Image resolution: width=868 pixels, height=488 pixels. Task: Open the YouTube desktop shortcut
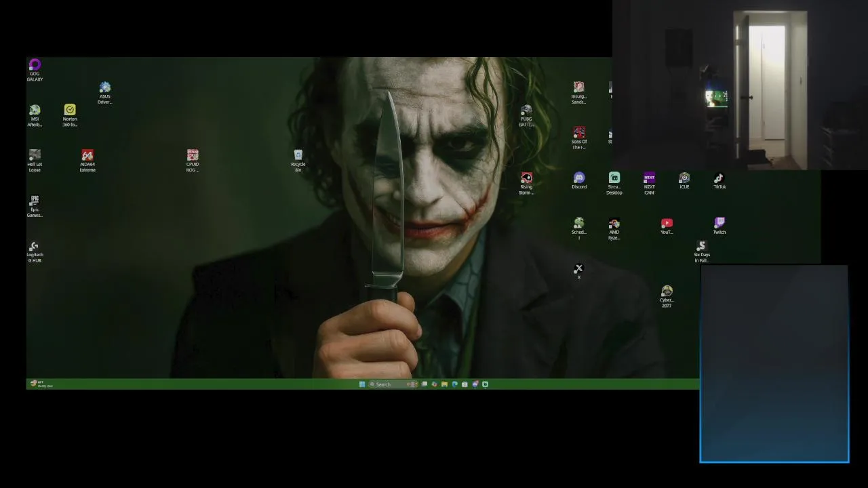tap(667, 226)
